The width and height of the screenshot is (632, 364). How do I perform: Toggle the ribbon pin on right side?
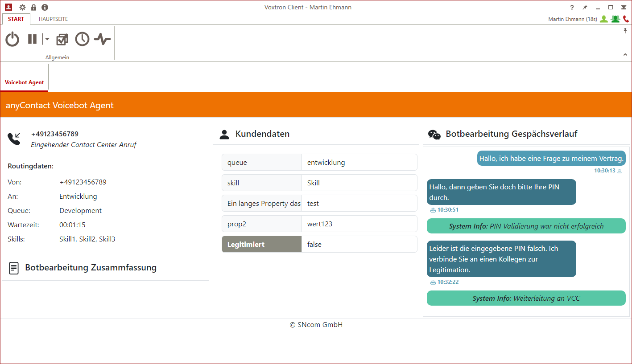625,31
